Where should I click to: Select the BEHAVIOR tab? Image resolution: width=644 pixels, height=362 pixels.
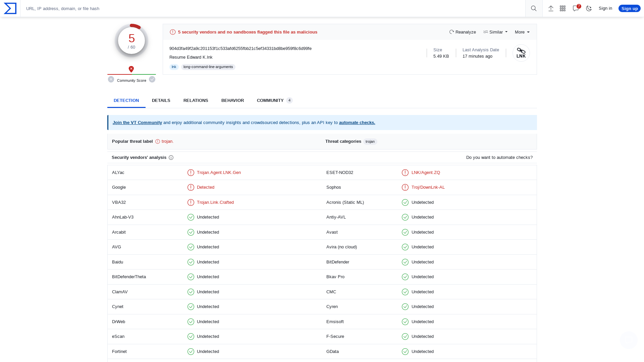pyautogui.click(x=232, y=100)
